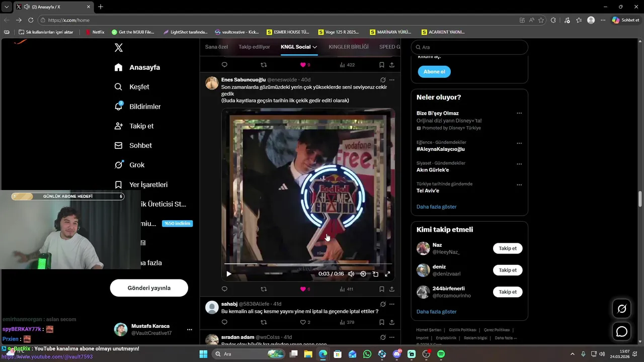Image resolution: width=644 pixels, height=362 pixels.
Task: Mute the video volume icon
Action: 351,274
